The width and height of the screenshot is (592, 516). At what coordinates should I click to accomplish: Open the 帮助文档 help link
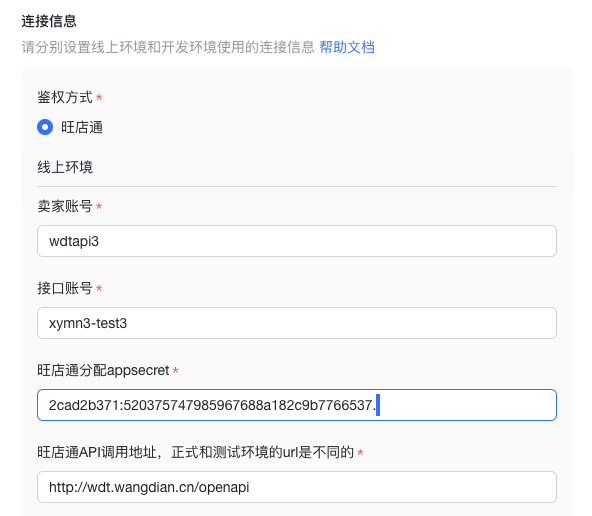pos(347,47)
